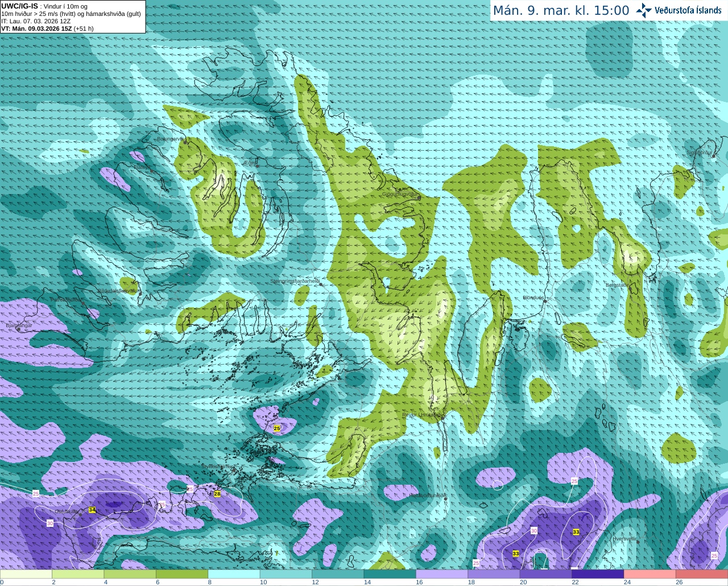
Task: Click the Bolungarvík station label
Action: [x=170, y=139]
